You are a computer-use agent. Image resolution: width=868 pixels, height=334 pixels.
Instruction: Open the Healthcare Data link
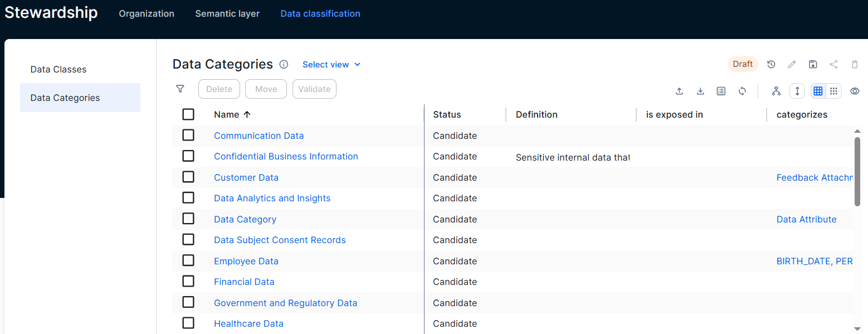(x=248, y=323)
